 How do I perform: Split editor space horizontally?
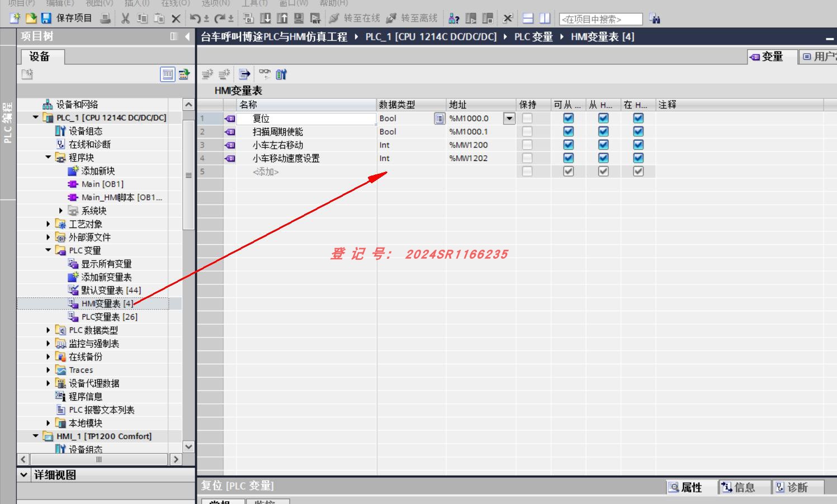(x=528, y=18)
